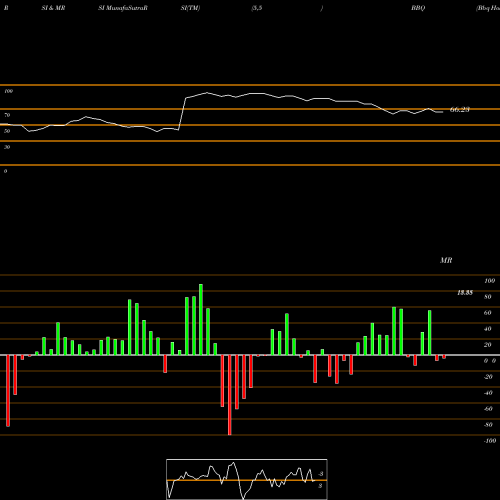Click the MR right axis label 40
Image resolution: width=500 pixels, height=500 pixels.
(488, 329)
